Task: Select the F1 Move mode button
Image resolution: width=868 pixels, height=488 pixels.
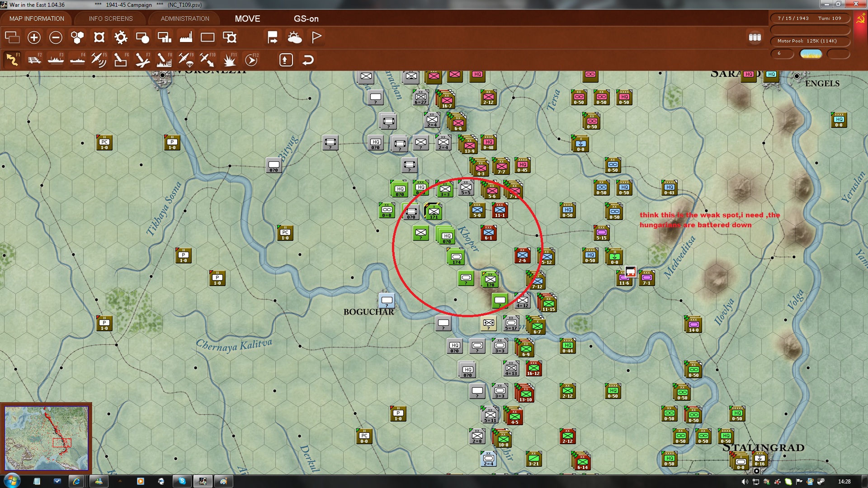Action: click(x=12, y=59)
